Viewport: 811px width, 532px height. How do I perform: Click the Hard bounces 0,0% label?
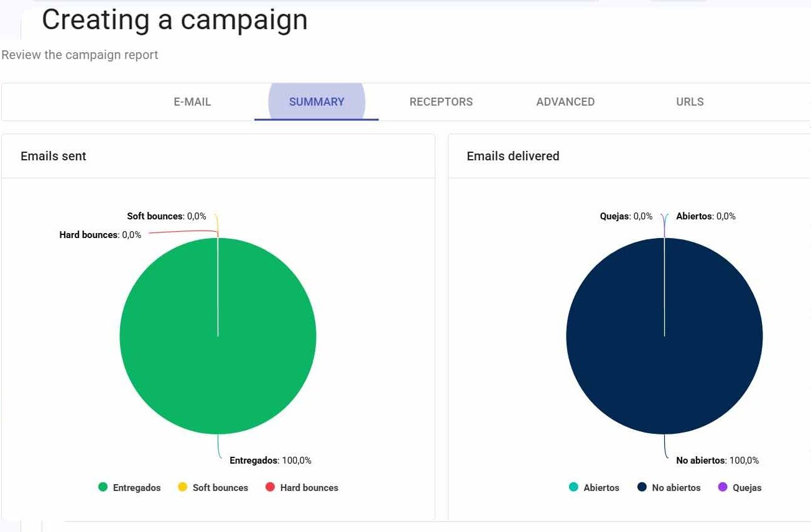coord(100,235)
